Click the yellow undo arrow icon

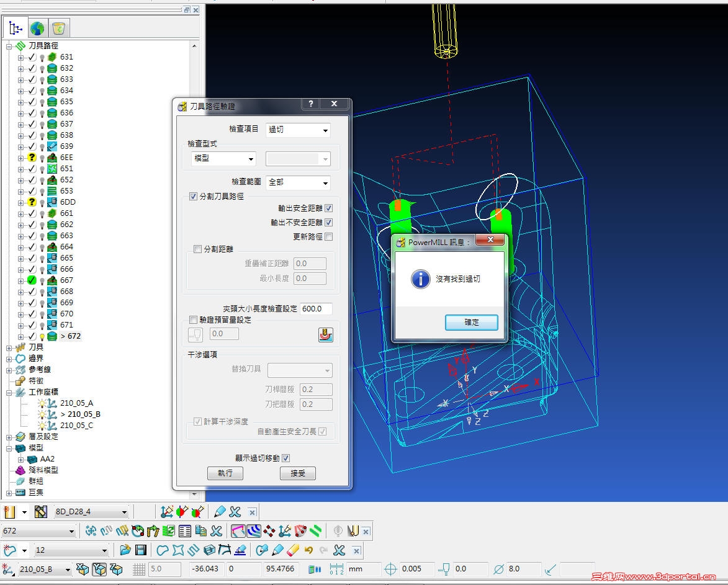pos(308,550)
